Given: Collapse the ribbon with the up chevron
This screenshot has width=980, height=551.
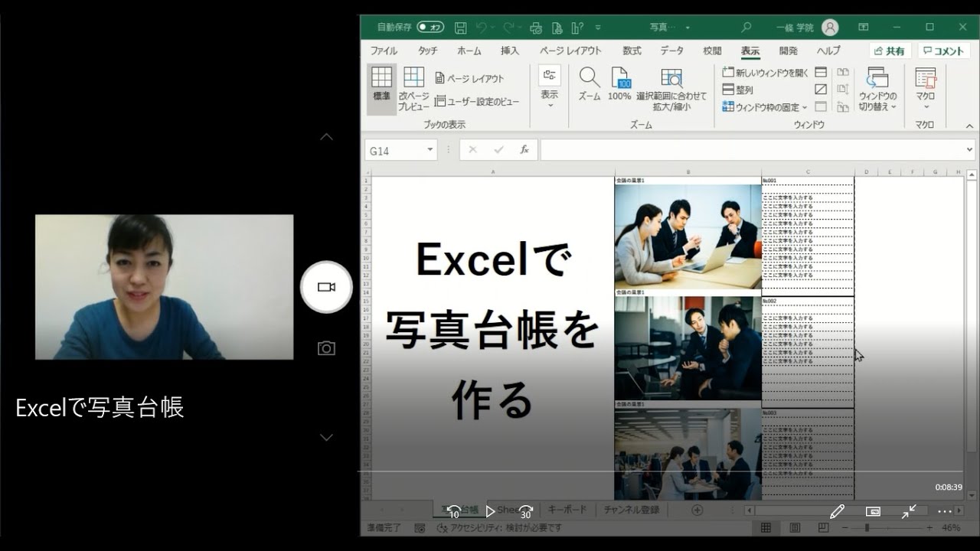Looking at the screenshot, I should pos(969,126).
